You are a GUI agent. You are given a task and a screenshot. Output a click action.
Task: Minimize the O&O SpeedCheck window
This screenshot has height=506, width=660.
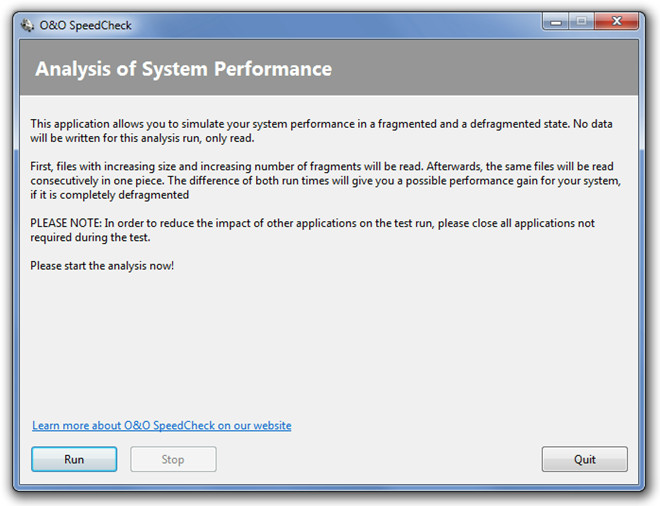point(556,21)
